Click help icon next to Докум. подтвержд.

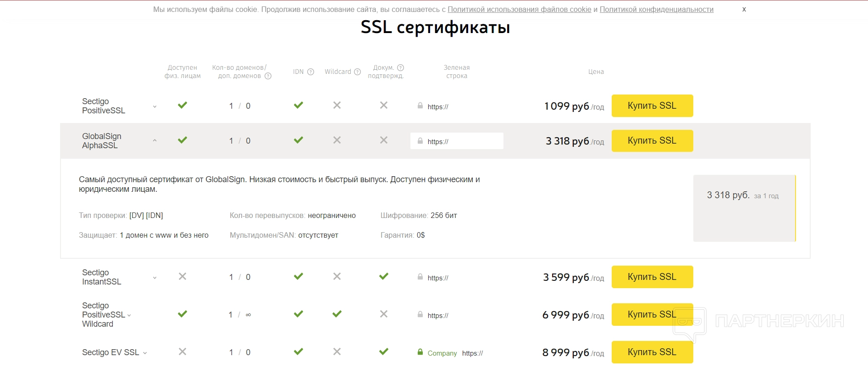pyautogui.click(x=400, y=68)
